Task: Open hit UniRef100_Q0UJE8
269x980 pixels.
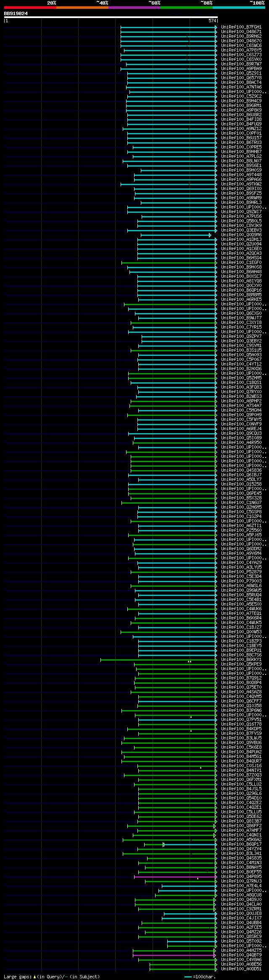Action: click(241, 914)
